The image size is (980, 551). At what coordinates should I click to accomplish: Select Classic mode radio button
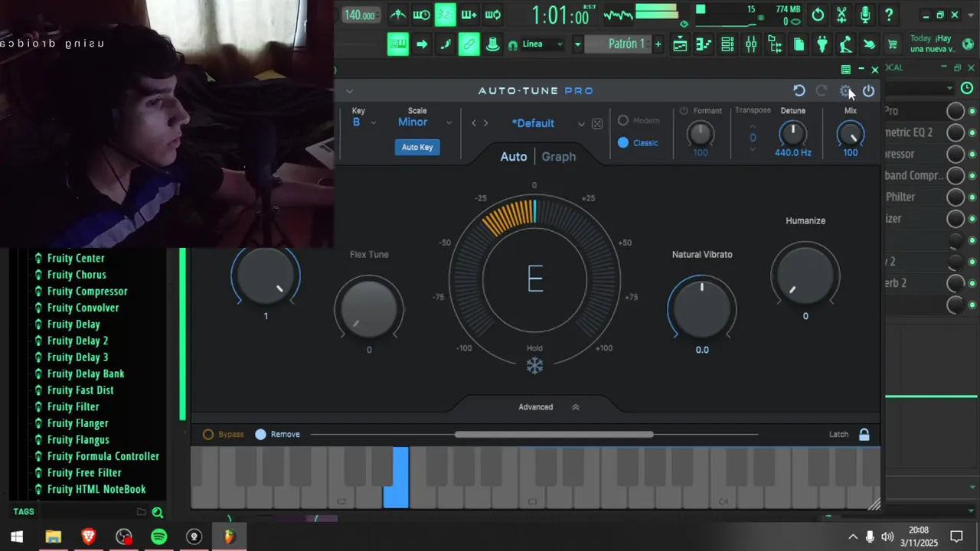click(623, 142)
